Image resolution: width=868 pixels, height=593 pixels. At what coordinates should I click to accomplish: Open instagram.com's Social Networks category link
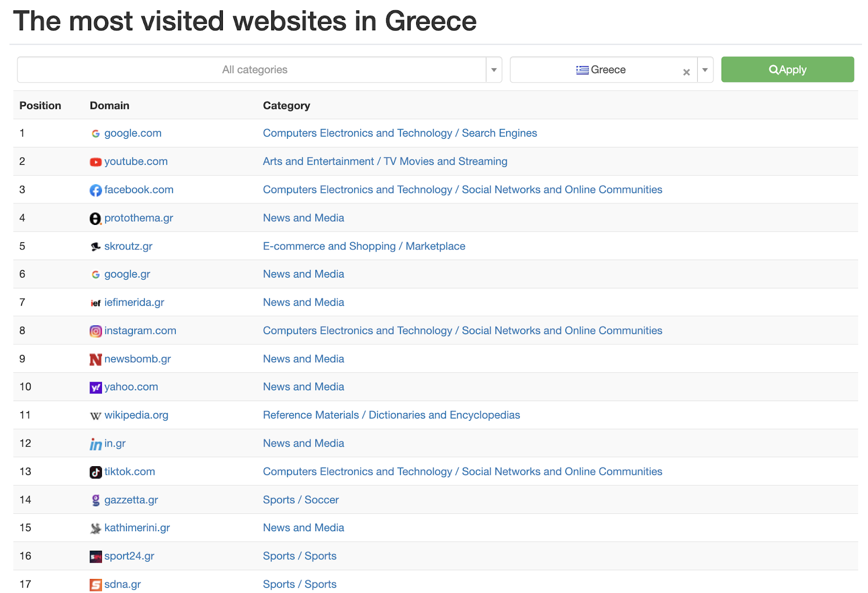(x=463, y=331)
